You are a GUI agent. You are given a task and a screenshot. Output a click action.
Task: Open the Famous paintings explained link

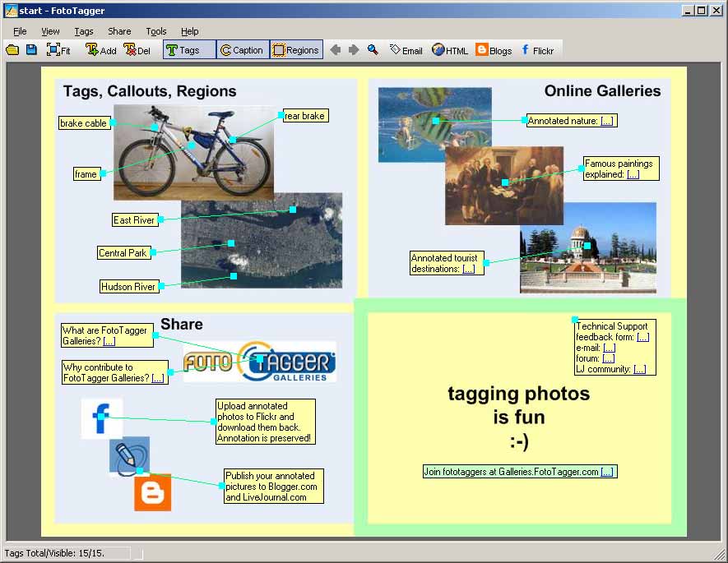[x=633, y=174]
